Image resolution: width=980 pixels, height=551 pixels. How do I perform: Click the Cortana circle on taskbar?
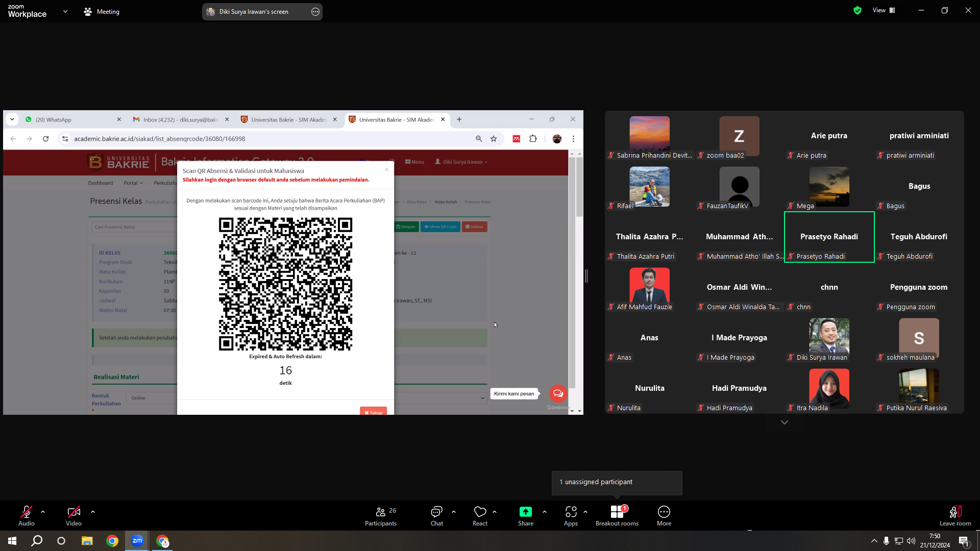point(61,541)
